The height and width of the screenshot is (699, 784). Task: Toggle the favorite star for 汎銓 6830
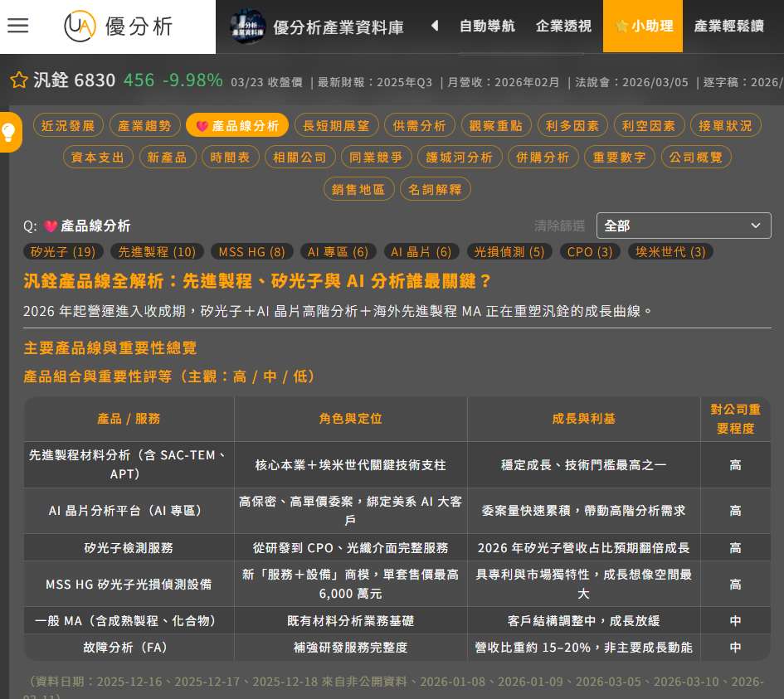pyautogui.click(x=18, y=80)
